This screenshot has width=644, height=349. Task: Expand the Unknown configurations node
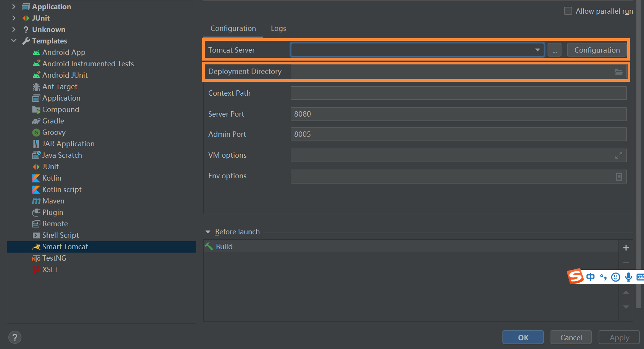point(14,29)
